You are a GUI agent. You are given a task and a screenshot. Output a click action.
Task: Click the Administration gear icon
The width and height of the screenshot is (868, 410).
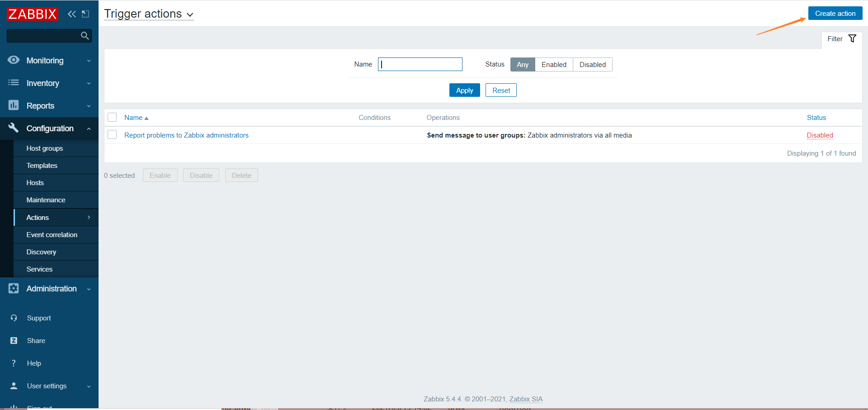point(14,288)
